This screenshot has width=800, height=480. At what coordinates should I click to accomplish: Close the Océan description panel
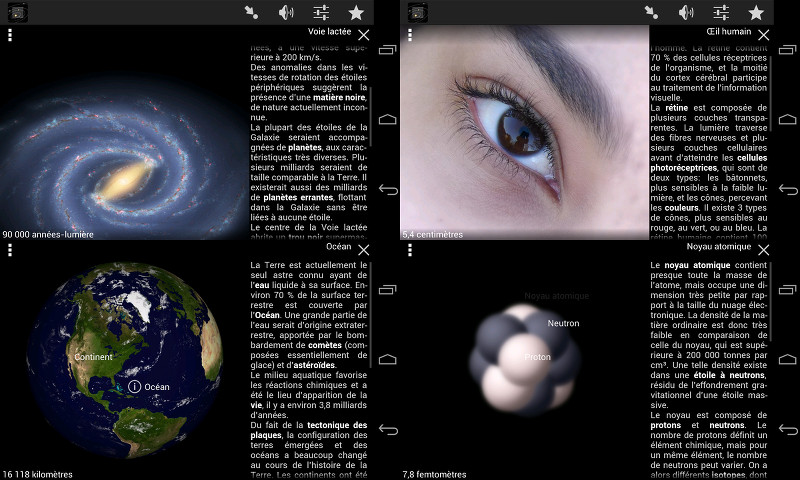pyautogui.click(x=364, y=250)
